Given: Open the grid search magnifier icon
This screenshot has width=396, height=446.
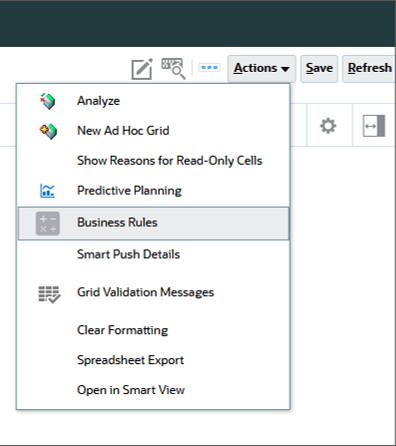Looking at the screenshot, I should [x=173, y=69].
